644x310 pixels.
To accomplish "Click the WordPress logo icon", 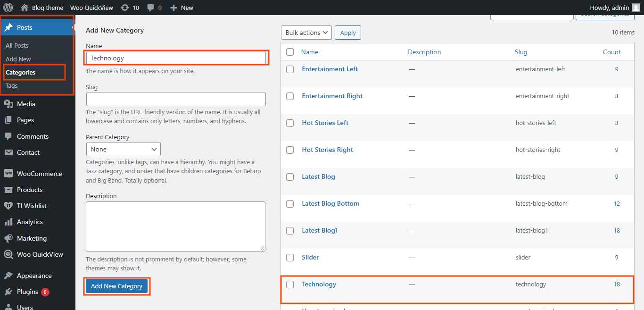I will [8, 8].
